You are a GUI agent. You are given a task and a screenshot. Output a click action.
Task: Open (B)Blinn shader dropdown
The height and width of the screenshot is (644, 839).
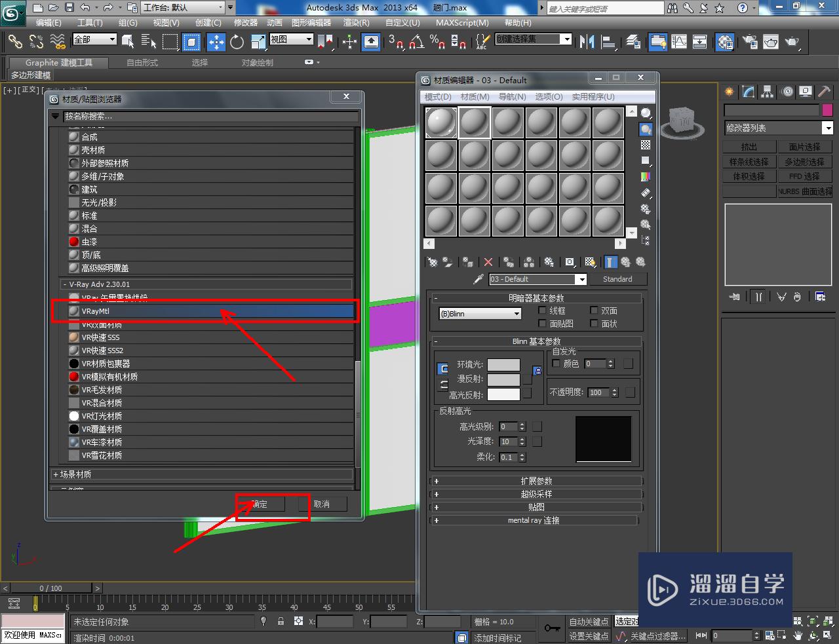click(x=480, y=314)
